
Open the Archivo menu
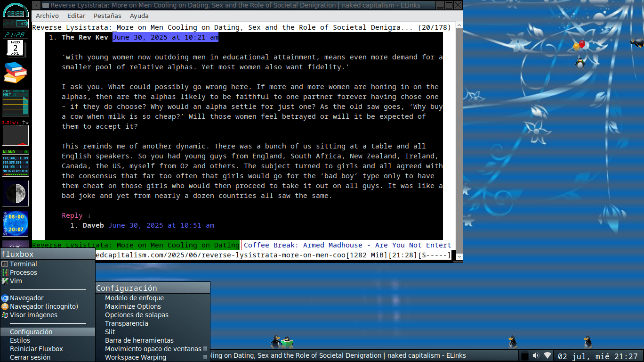pos(47,16)
